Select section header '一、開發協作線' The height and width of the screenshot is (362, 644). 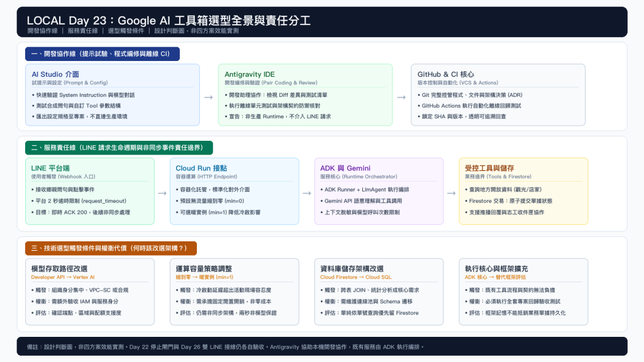tap(103, 54)
